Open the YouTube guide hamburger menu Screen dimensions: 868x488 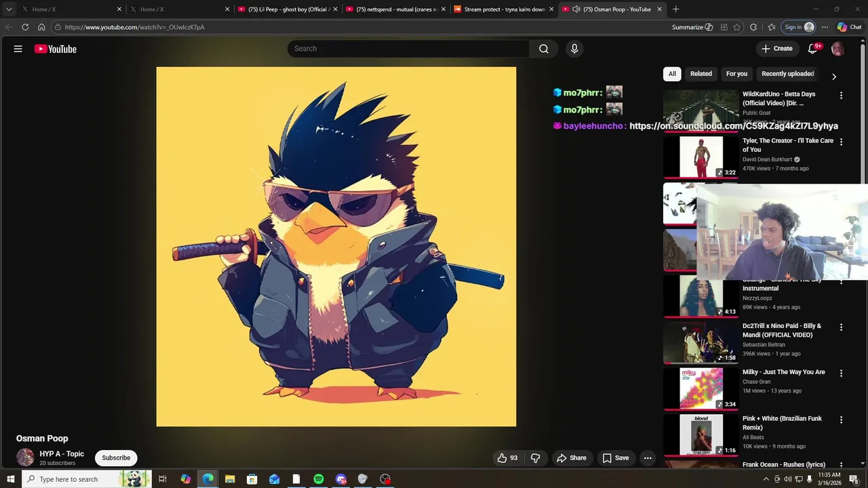click(18, 49)
